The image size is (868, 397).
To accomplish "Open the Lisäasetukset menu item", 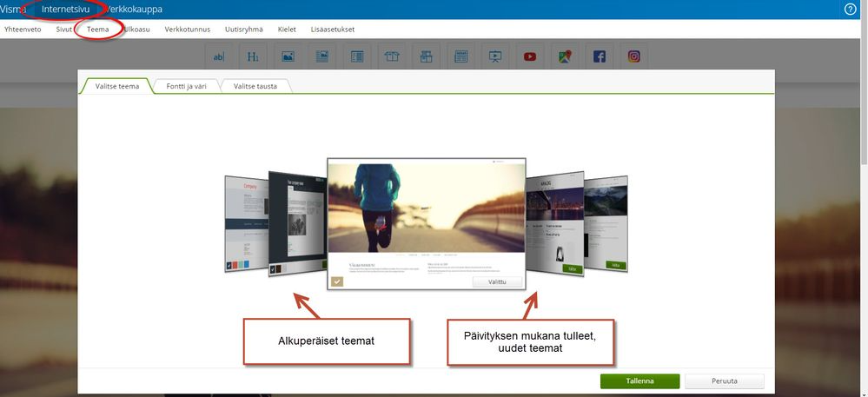I will click(333, 30).
